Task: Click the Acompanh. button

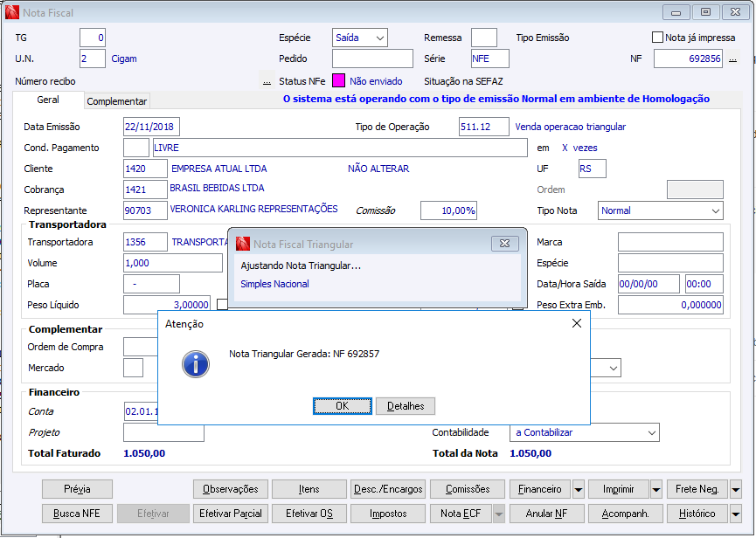Action: [626, 514]
